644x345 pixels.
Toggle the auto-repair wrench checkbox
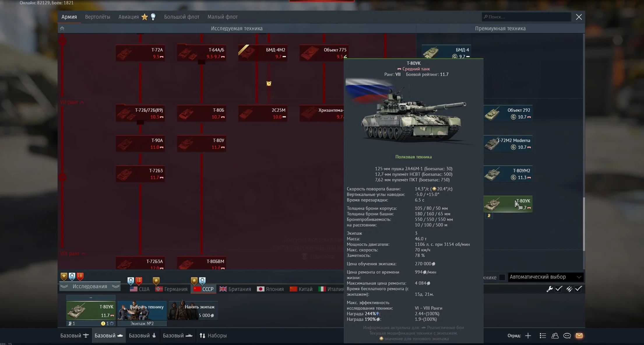click(559, 289)
